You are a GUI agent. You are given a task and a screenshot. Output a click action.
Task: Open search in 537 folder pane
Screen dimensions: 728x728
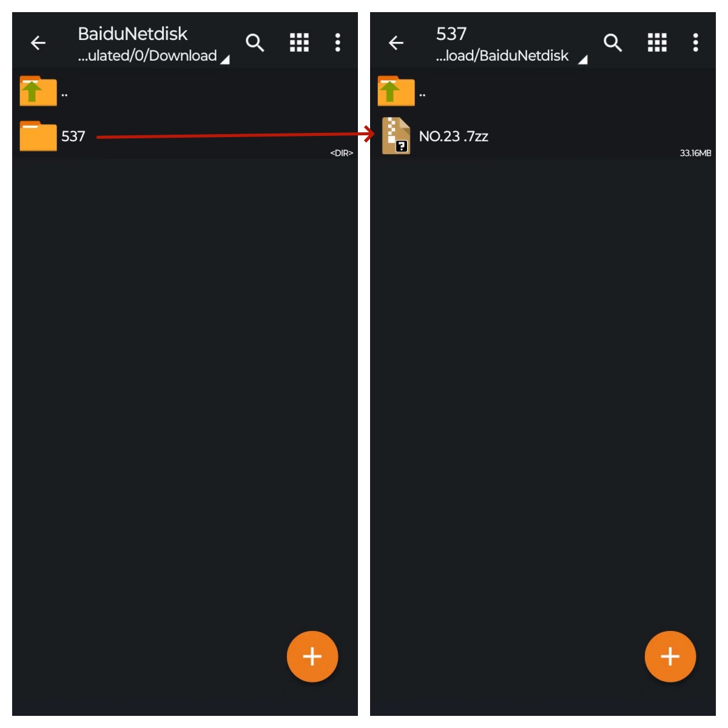[613, 43]
